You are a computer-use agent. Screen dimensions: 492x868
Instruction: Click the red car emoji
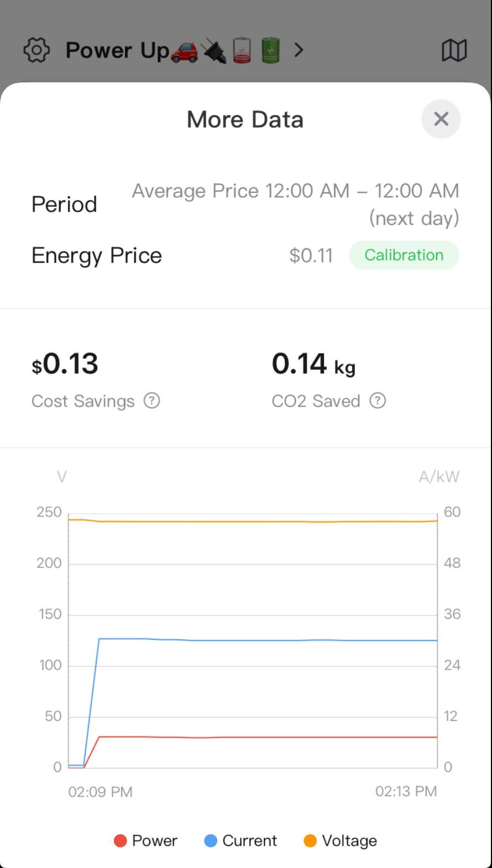[185, 51]
